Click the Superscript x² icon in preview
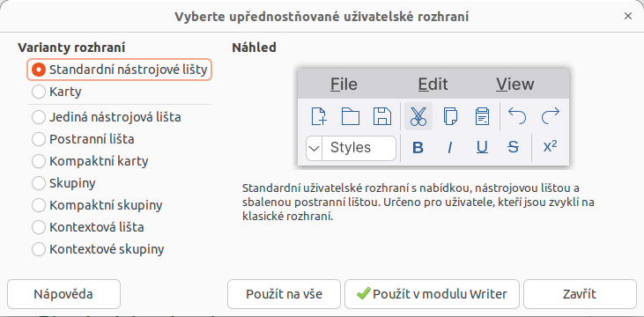Screen dimensions: 644x317 coord(550,146)
